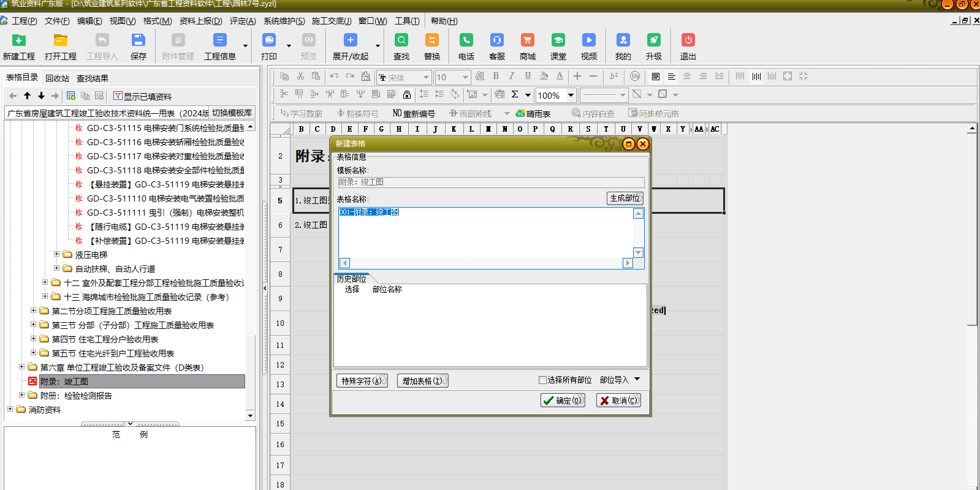Click the 确定(O) button

pyautogui.click(x=563, y=401)
